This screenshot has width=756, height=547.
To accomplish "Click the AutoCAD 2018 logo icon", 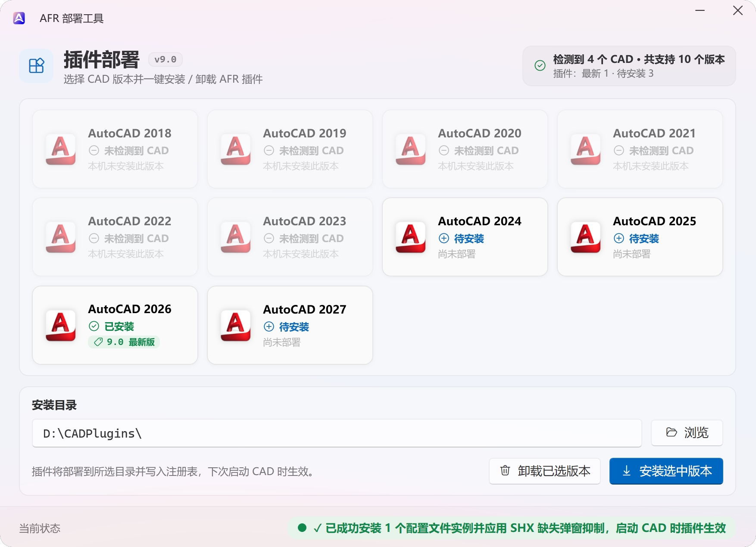I will (61, 149).
